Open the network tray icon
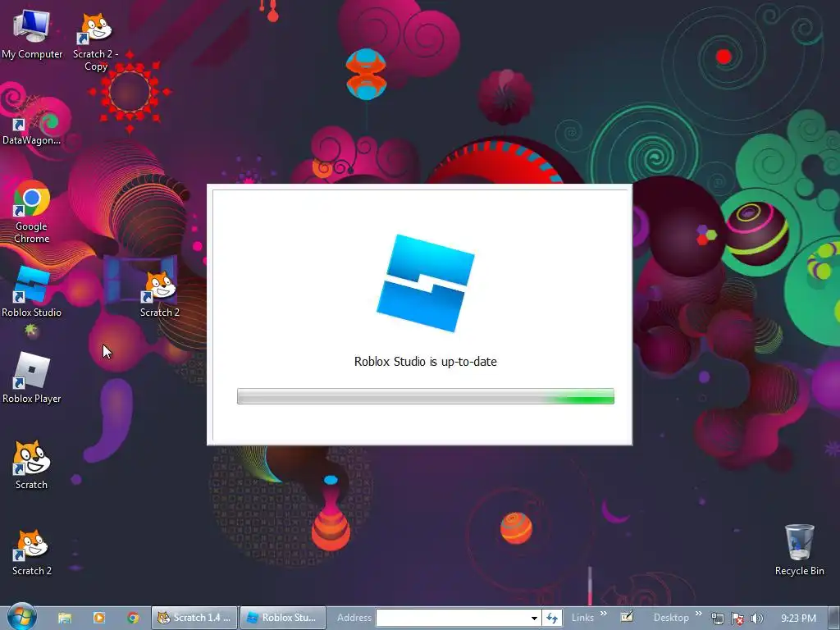The image size is (840, 630). click(x=717, y=619)
